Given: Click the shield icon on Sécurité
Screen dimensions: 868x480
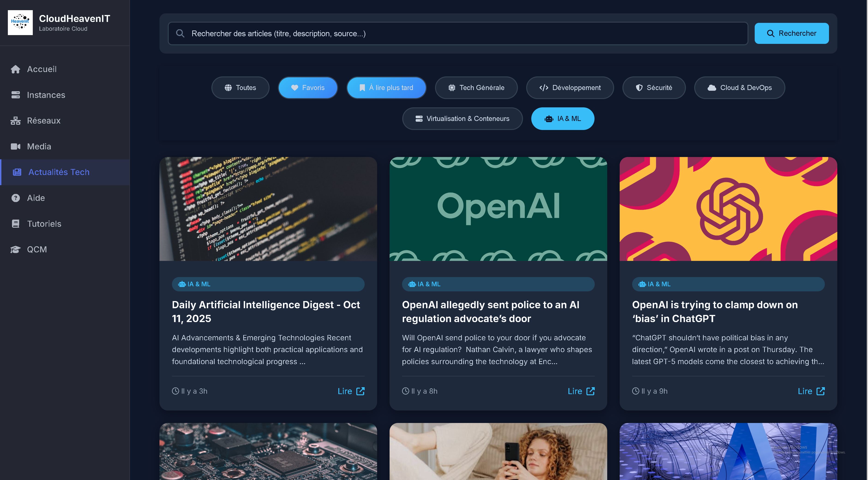Looking at the screenshot, I should click(x=639, y=88).
